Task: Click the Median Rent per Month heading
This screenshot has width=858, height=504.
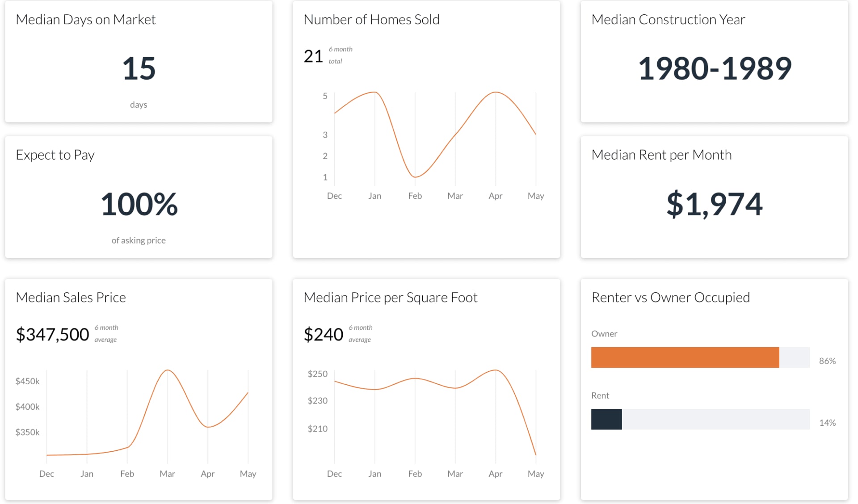Action: tap(661, 155)
